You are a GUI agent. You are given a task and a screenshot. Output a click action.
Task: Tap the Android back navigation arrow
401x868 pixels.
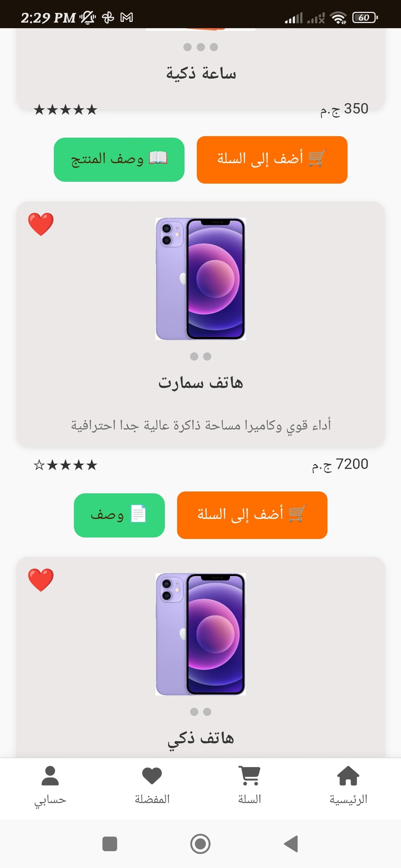[x=291, y=844]
